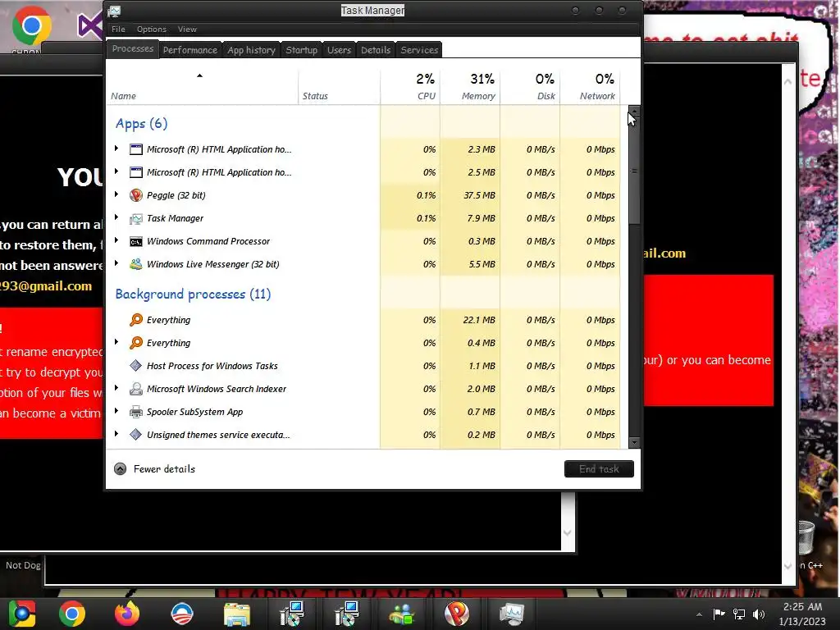Click the Windows Live Messenger process icon

click(x=136, y=264)
